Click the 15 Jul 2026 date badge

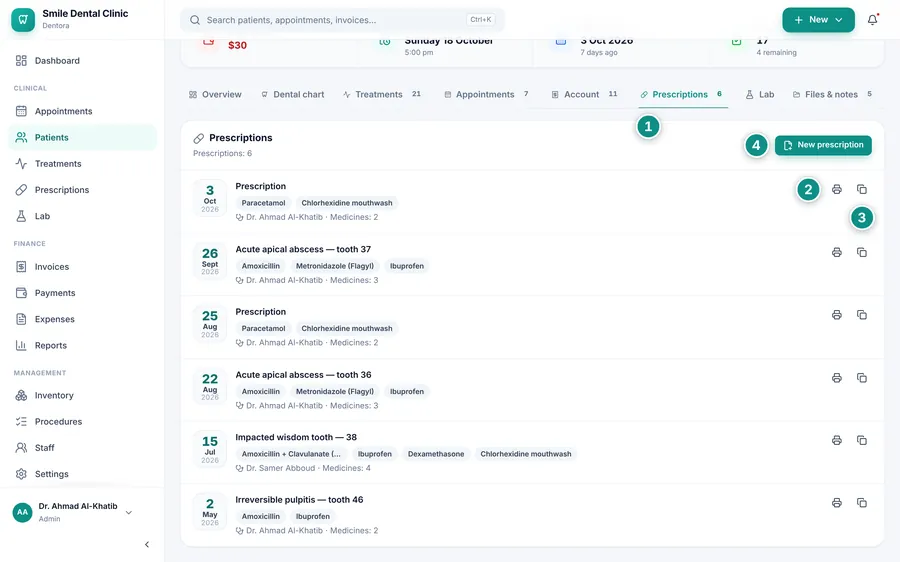tap(210, 449)
